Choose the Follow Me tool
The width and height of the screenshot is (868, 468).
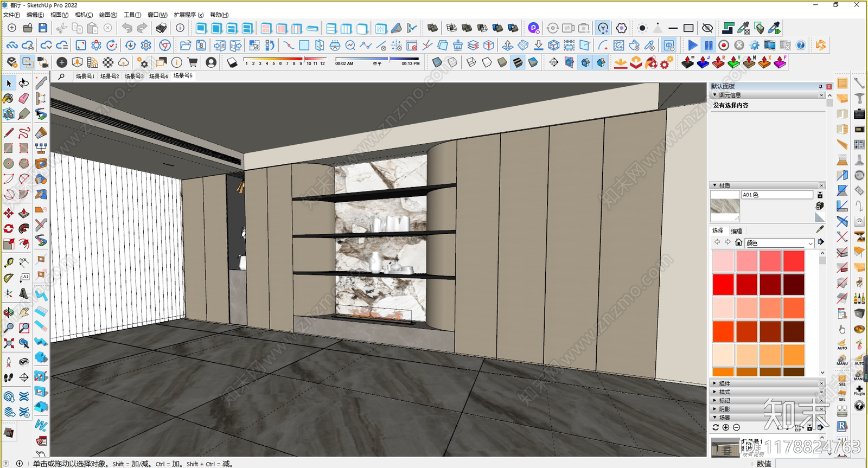pyautogui.click(x=24, y=229)
